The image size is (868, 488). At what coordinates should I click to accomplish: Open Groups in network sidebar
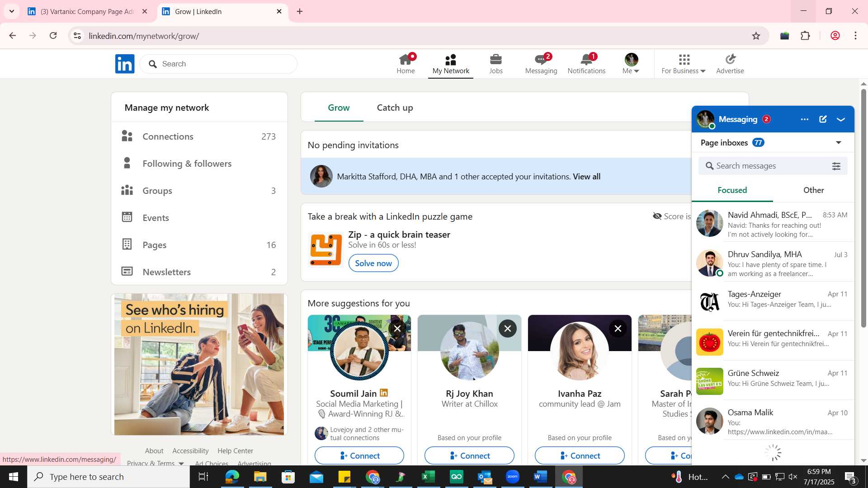(199, 191)
